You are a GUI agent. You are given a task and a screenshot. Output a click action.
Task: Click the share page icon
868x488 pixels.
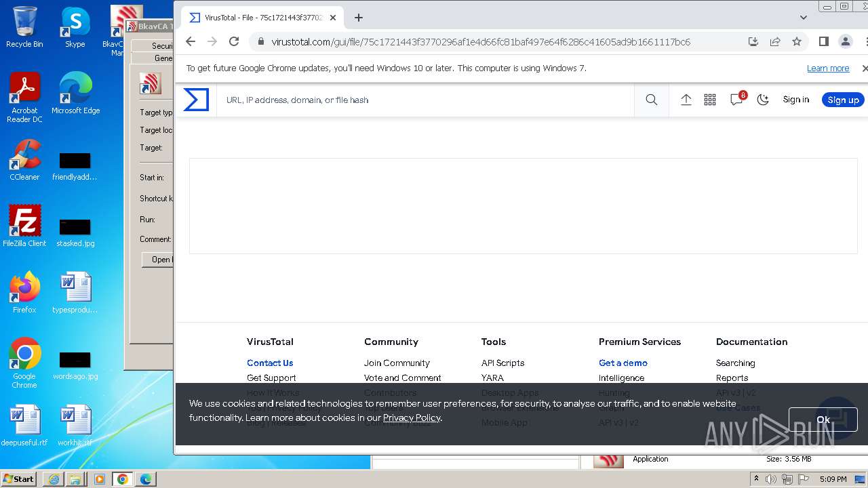775,41
